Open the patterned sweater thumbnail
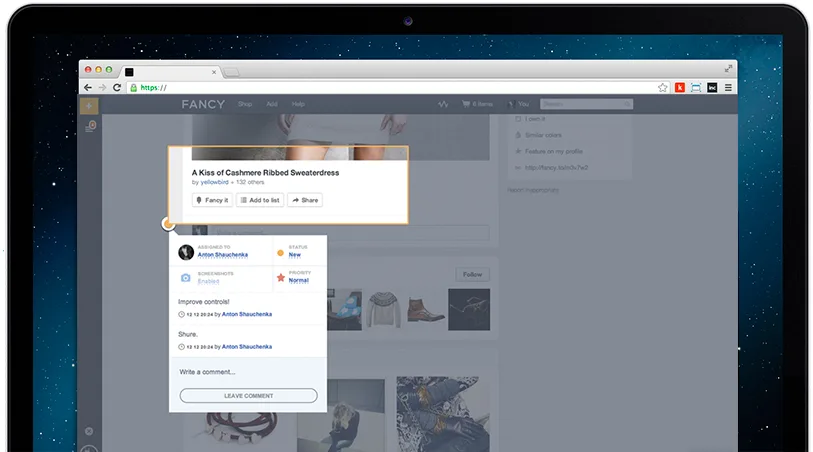Screen dimensions: 813x452 pyautogui.click(x=384, y=309)
